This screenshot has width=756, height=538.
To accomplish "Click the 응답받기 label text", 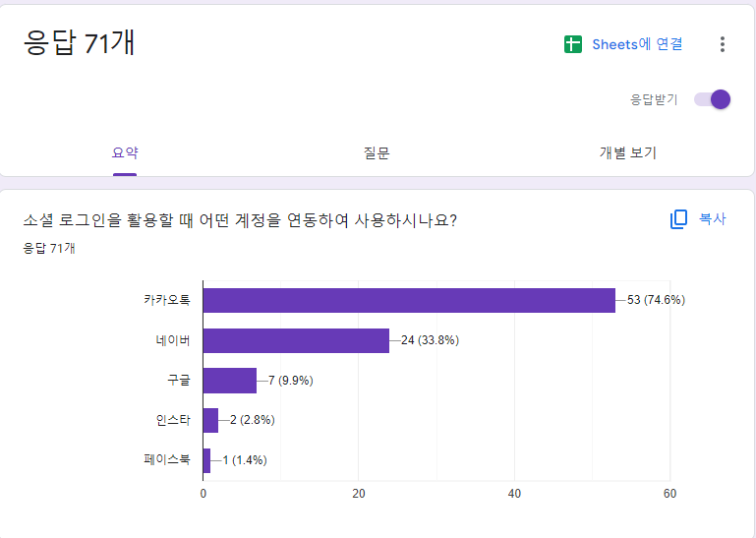I will (654, 99).
